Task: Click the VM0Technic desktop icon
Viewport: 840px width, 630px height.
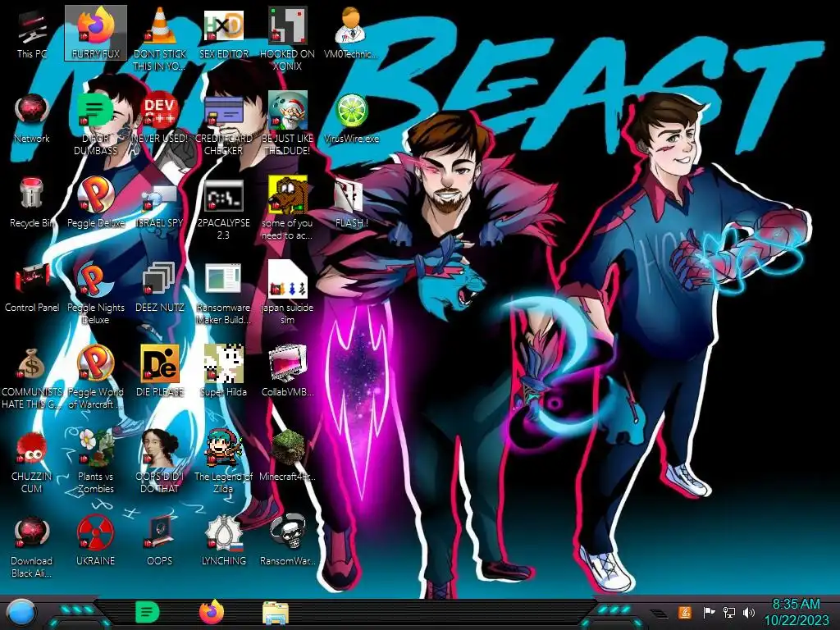Action: pos(351,33)
